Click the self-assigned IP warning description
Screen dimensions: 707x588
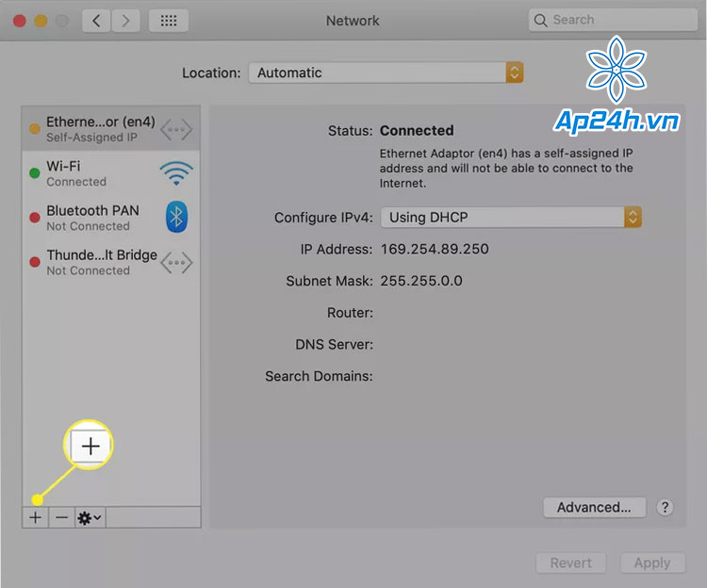(x=506, y=168)
